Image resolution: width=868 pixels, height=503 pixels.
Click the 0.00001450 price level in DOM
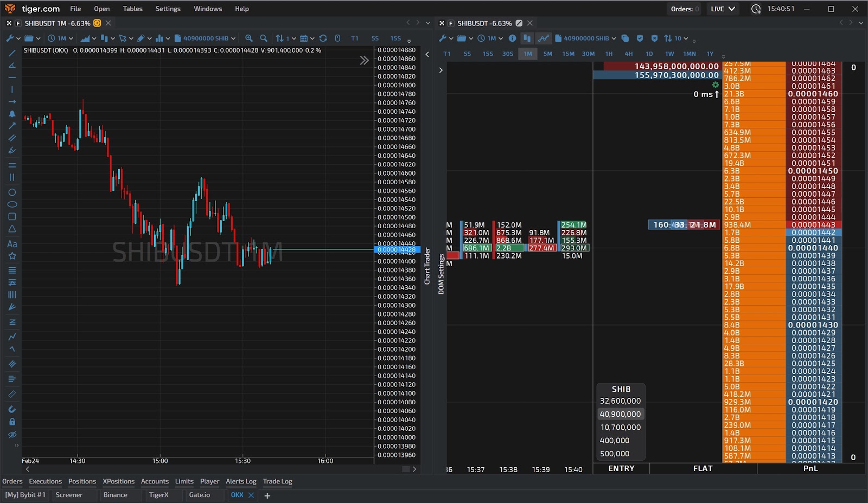click(813, 171)
